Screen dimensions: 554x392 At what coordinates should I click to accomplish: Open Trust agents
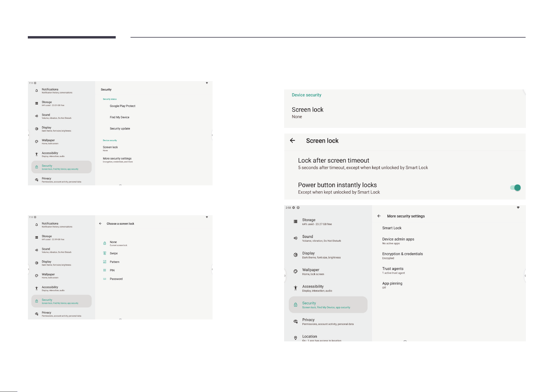(393, 270)
